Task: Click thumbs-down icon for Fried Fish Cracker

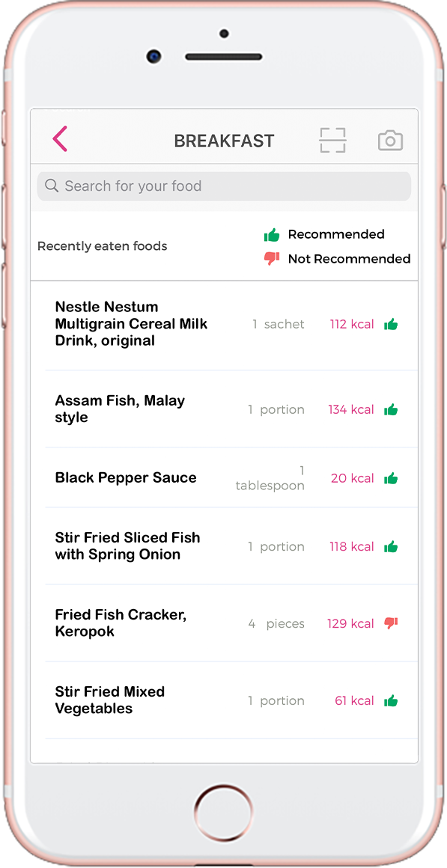Action: (391, 623)
